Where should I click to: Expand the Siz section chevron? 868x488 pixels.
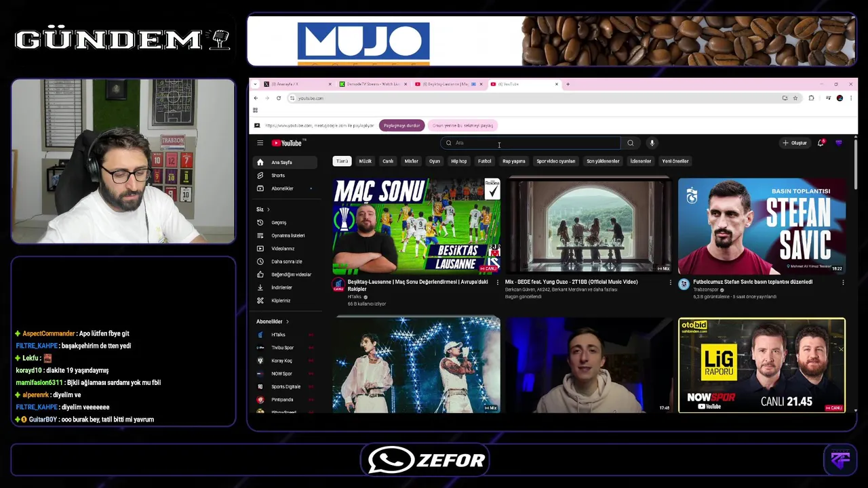click(268, 209)
